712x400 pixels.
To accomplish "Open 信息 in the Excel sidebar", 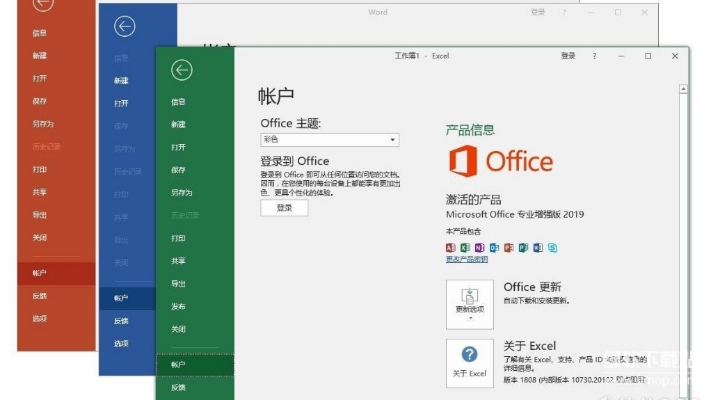I will pos(178,102).
